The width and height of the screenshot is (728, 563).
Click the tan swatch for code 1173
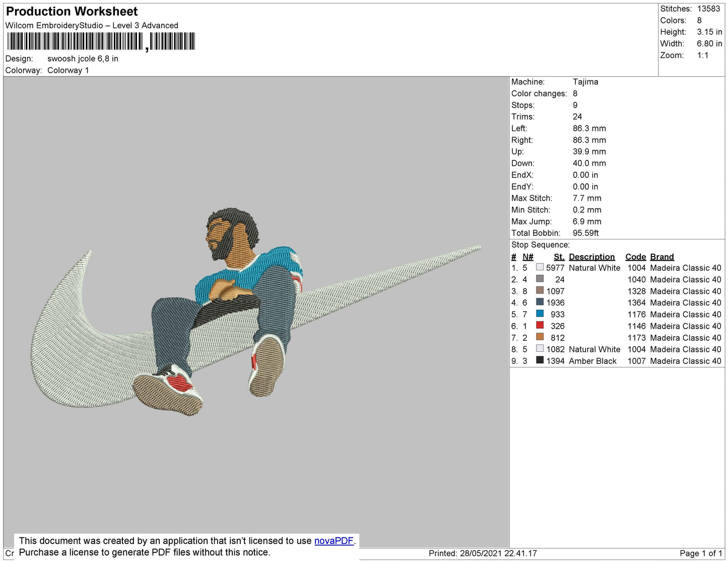540,337
